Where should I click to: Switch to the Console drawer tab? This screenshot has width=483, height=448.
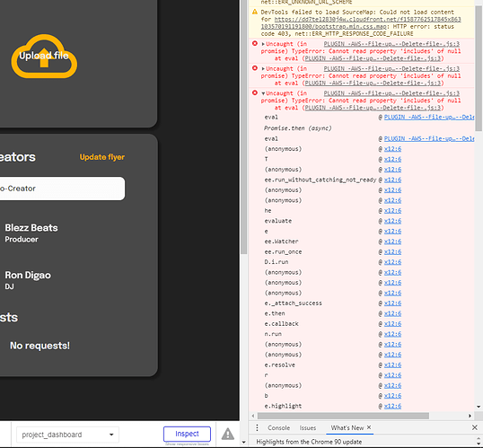(279, 427)
